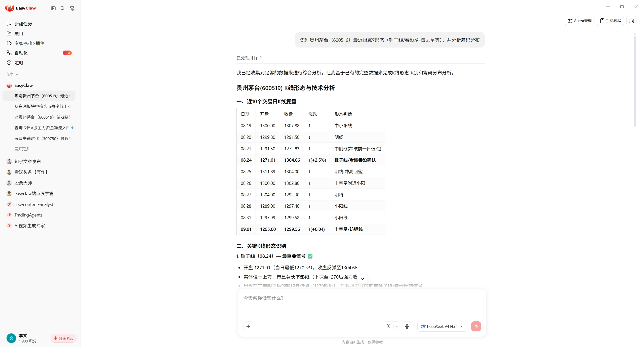Image resolution: width=644 pixels, height=347 pixels.
Task: Open task 识别贵州茅台（600519）最近K
Action: point(39,96)
